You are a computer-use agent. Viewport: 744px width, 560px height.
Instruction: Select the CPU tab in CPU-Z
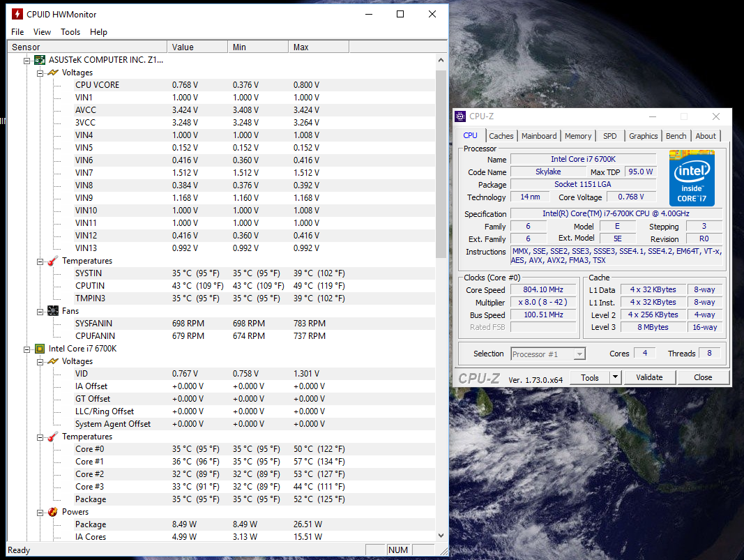pos(470,136)
